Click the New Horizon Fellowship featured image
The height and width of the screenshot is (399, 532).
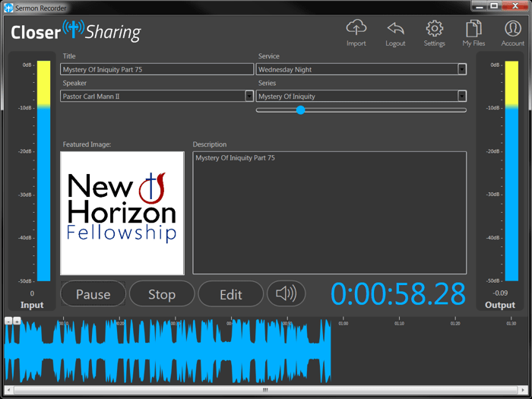tap(122, 213)
